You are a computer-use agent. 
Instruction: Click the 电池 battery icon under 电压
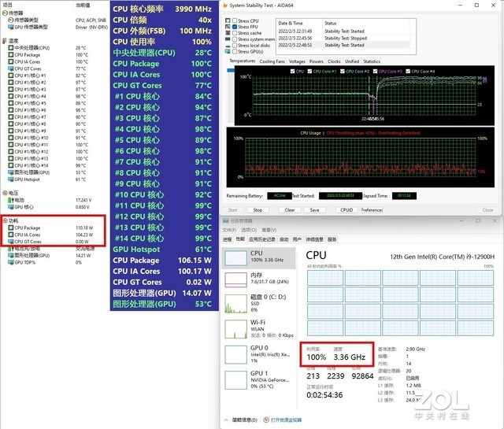pos(10,200)
